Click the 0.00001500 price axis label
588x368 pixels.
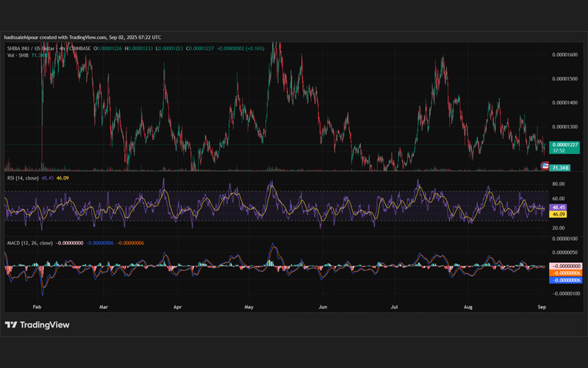point(564,79)
